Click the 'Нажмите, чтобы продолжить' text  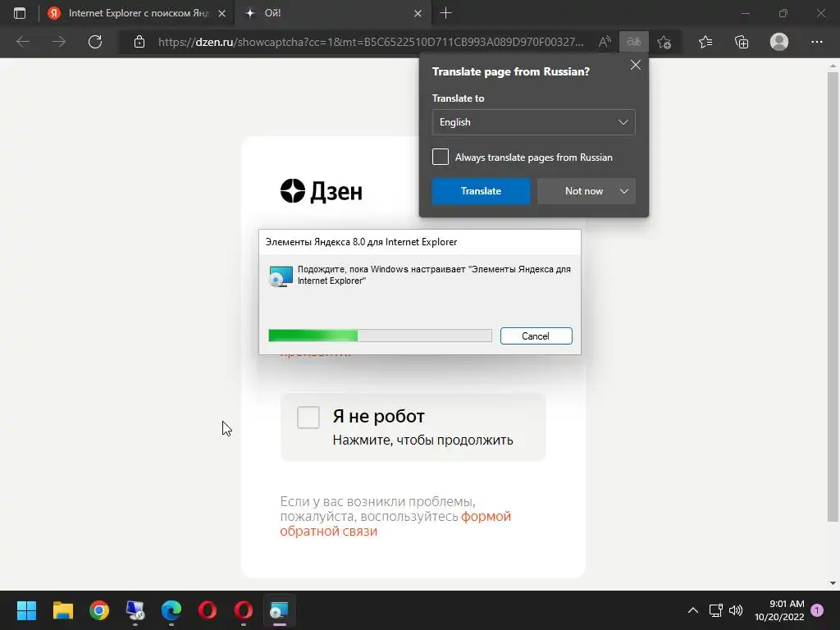(422, 441)
